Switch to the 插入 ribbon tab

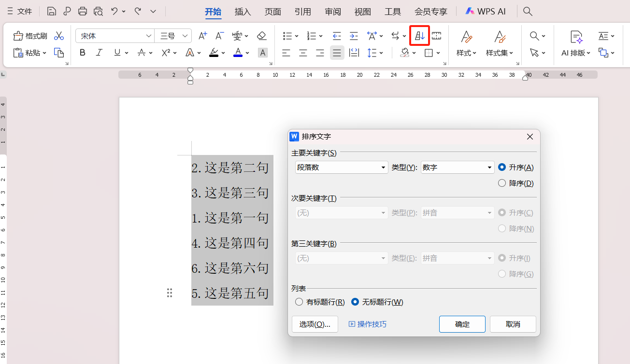tap(243, 11)
